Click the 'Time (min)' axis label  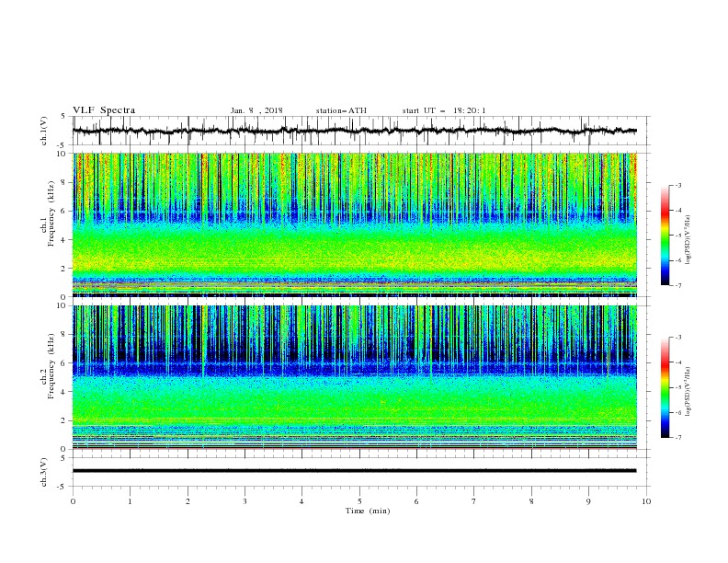point(368,511)
